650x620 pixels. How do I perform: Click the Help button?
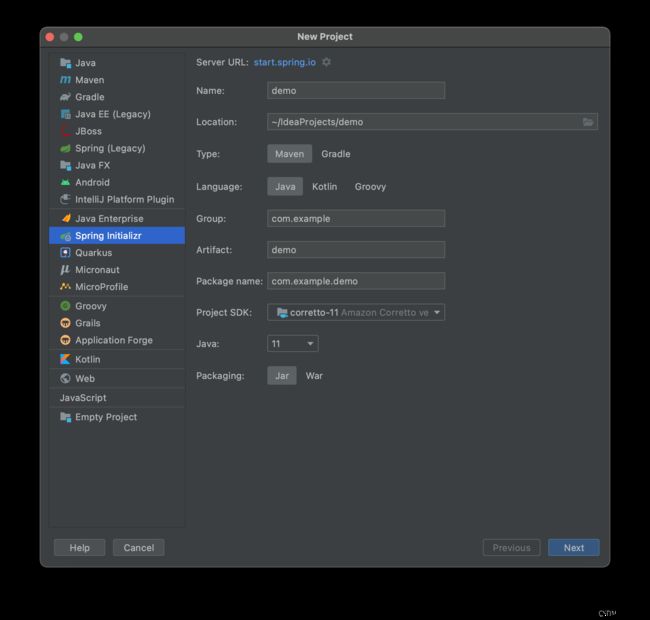pyautogui.click(x=79, y=547)
